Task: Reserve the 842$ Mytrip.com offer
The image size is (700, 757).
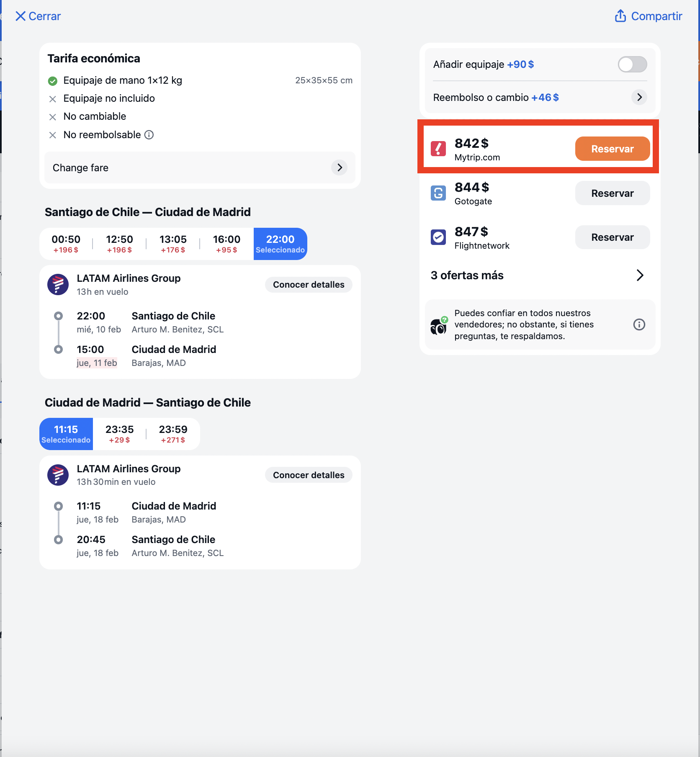Action: (x=612, y=149)
